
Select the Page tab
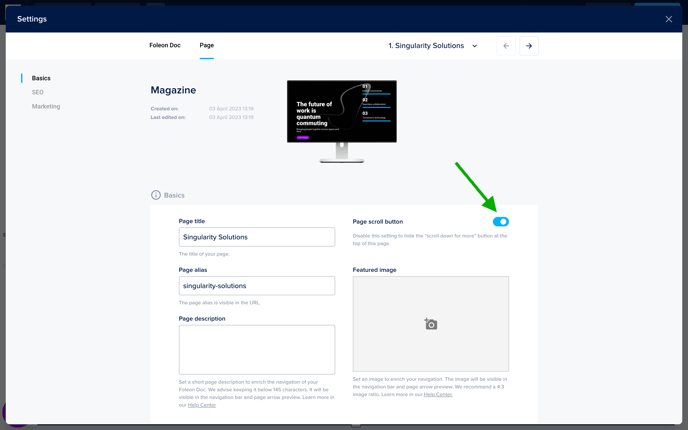pyautogui.click(x=206, y=46)
